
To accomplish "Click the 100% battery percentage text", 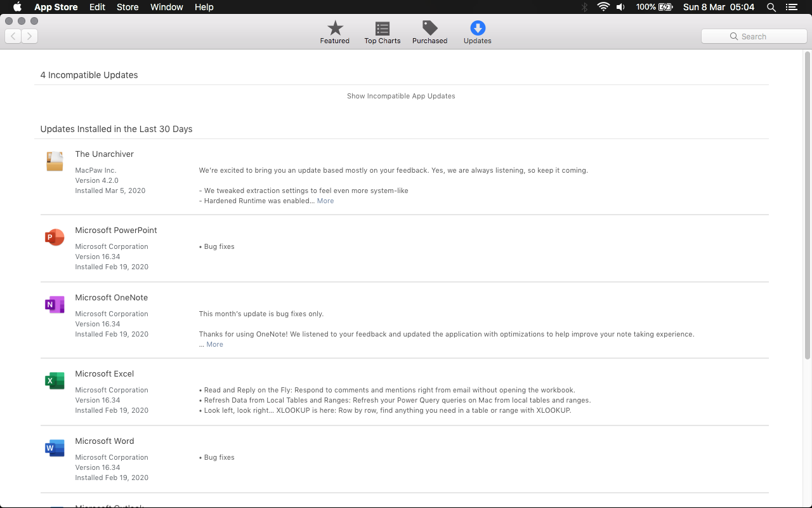I will pyautogui.click(x=646, y=7).
